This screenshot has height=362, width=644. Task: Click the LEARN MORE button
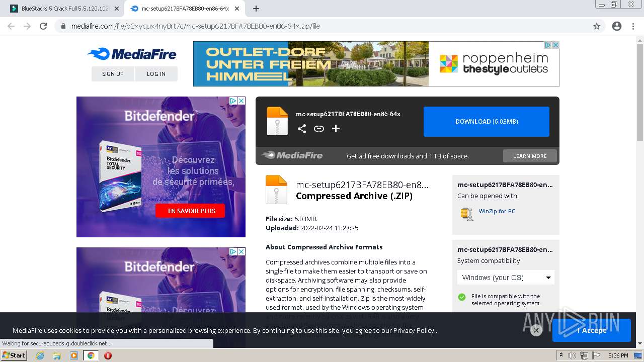tap(530, 156)
